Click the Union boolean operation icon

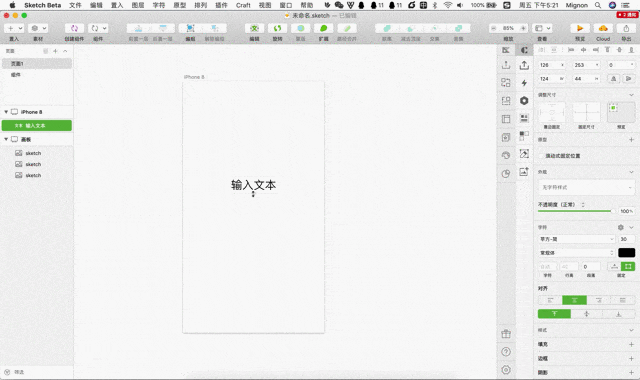pos(387,28)
